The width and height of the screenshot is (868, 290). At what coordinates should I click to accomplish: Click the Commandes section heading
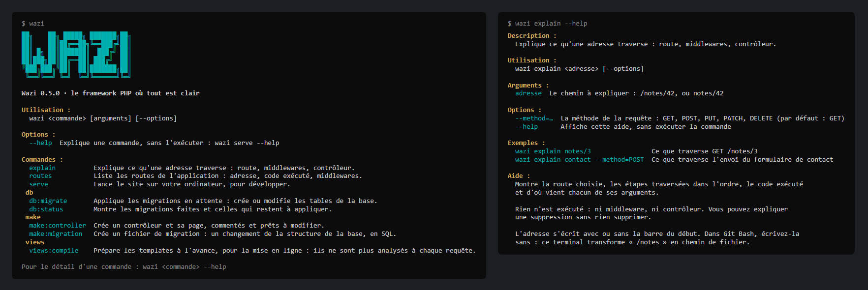[42, 160]
